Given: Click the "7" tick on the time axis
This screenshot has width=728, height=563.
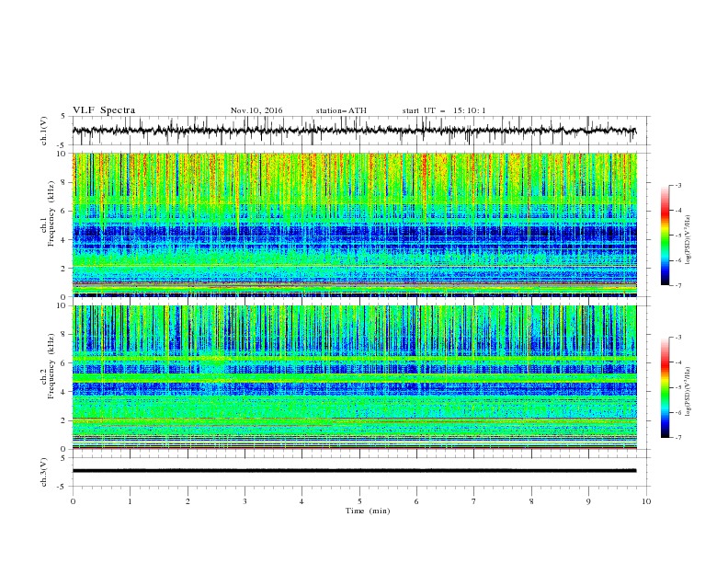Looking at the screenshot, I should [474, 501].
